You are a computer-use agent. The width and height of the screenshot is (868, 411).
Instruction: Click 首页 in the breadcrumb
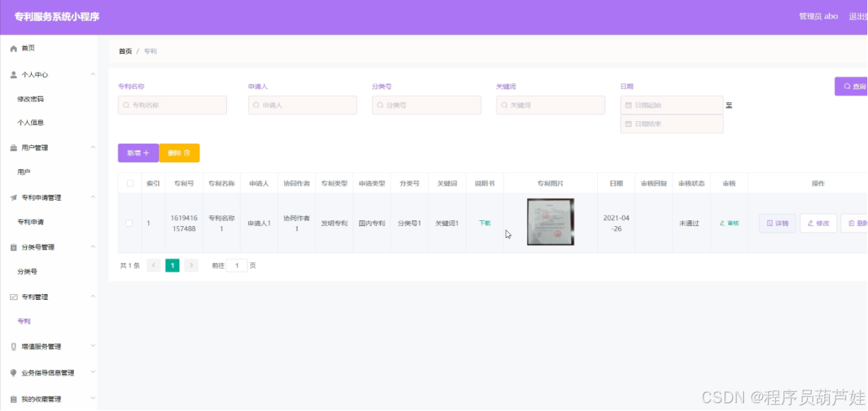[125, 52]
